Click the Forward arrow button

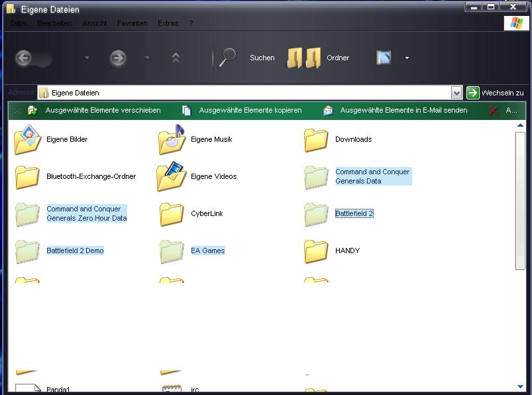pos(118,58)
